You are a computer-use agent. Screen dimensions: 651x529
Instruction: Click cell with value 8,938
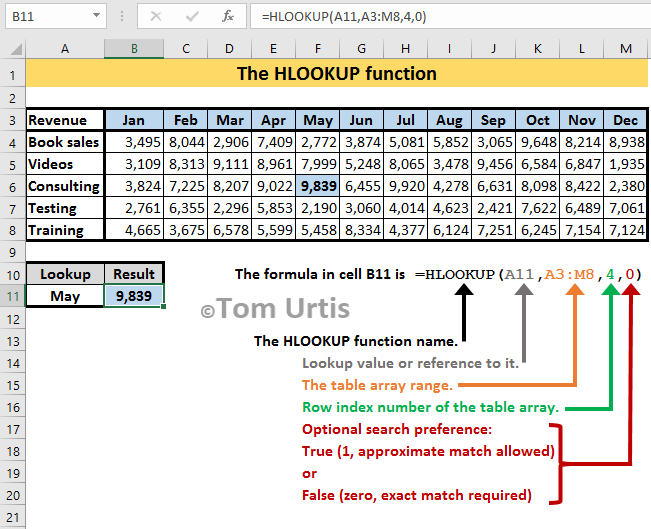point(626,142)
